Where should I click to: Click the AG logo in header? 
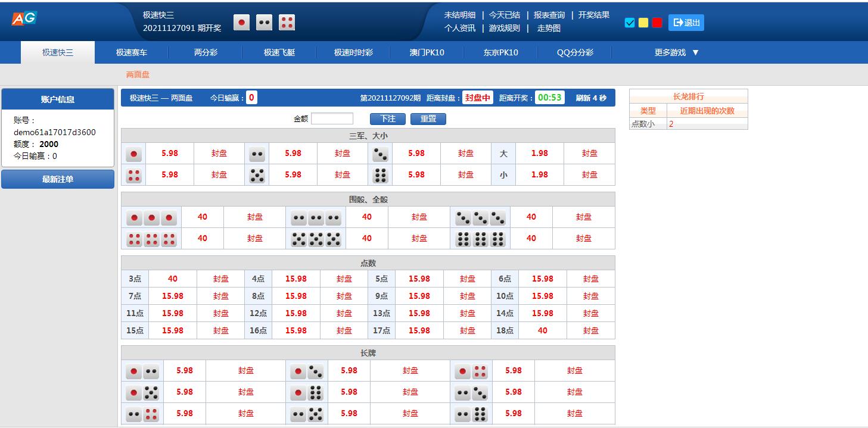click(24, 18)
